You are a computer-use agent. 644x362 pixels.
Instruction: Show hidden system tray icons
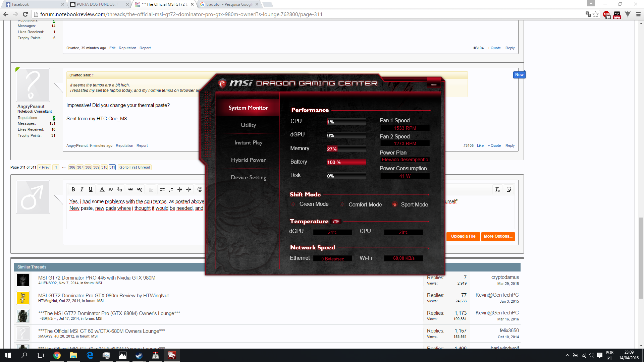pyautogui.click(x=567, y=355)
